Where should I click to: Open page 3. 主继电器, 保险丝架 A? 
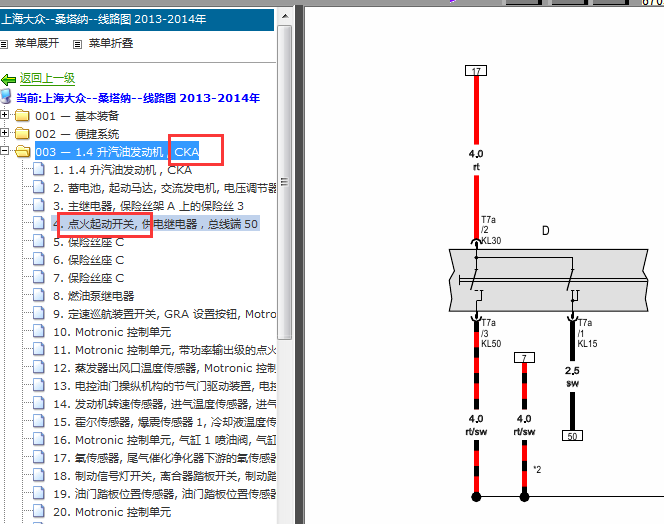(x=148, y=206)
